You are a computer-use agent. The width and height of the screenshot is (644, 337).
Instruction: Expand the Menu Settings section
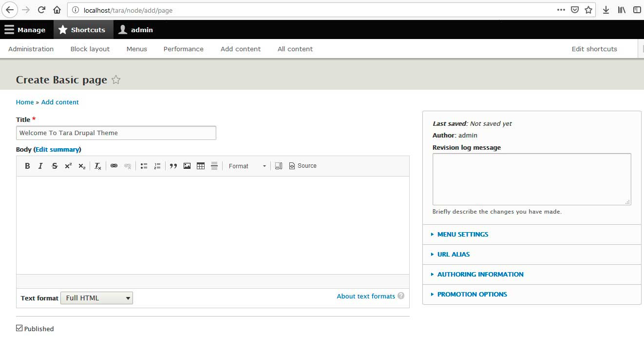pos(462,235)
